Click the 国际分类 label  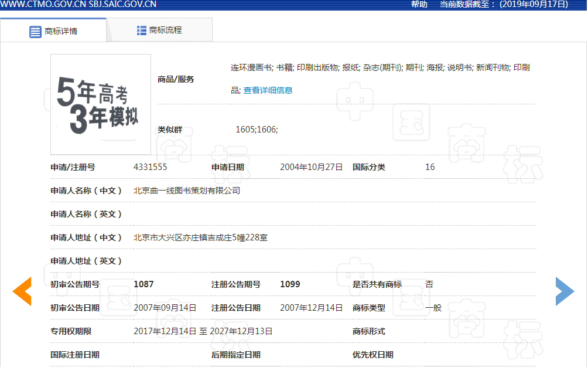[368, 167]
